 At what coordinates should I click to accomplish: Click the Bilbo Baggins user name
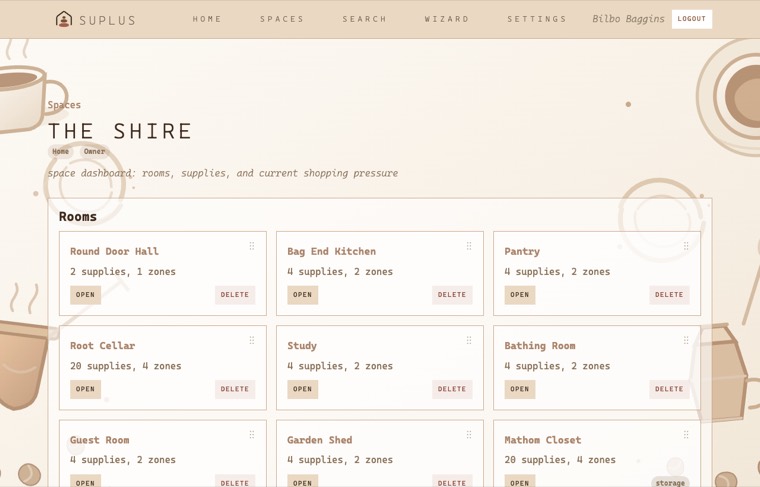pyautogui.click(x=628, y=19)
